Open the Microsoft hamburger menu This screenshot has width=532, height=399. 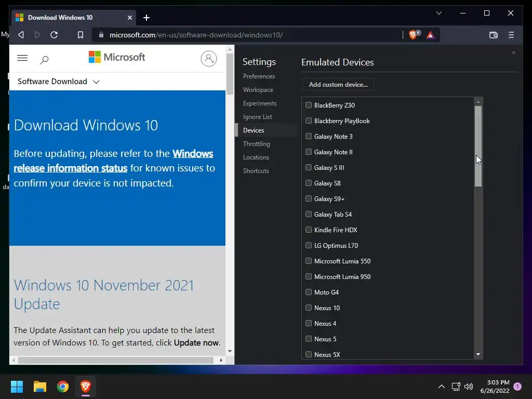pyautogui.click(x=22, y=58)
